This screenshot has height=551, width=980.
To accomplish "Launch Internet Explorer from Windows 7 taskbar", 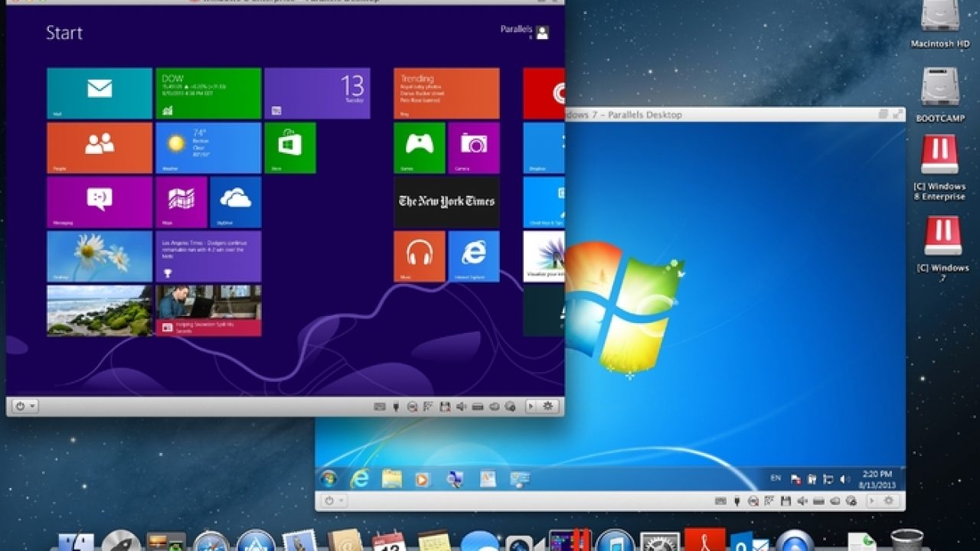I will click(359, 479).
